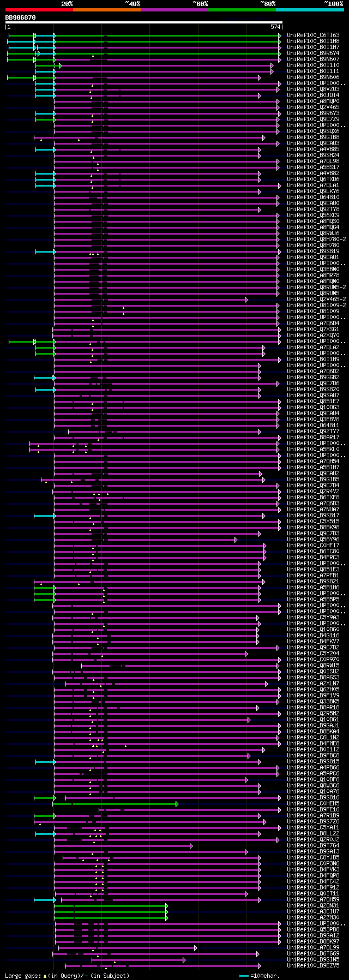This screenshot has width=349, height=980.
Task: Click the UniRef100_Q33BK5 label
Action: pos(313,702)
